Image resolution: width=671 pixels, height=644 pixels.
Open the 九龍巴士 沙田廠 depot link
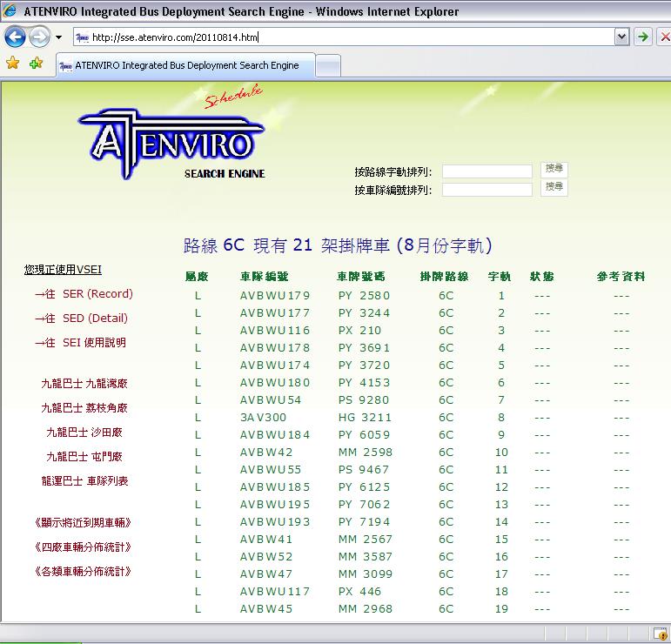pyautogui.click(x=84, y=433)
